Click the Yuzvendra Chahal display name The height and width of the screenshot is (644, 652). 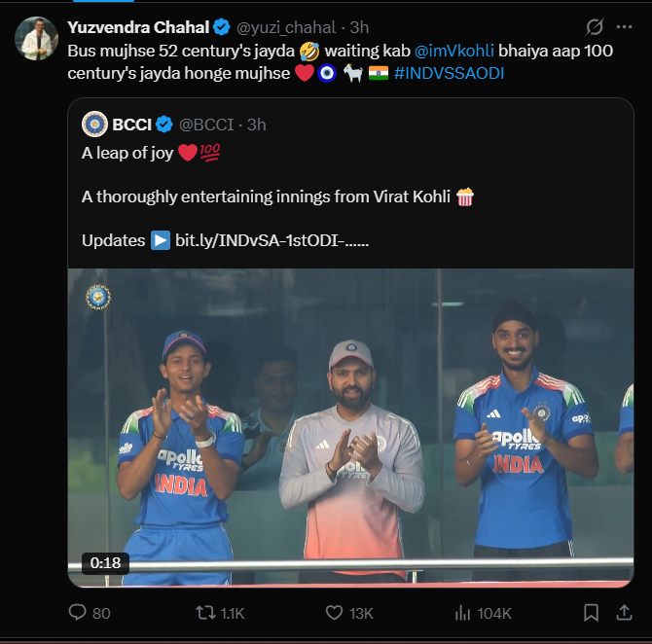(138, 27)
